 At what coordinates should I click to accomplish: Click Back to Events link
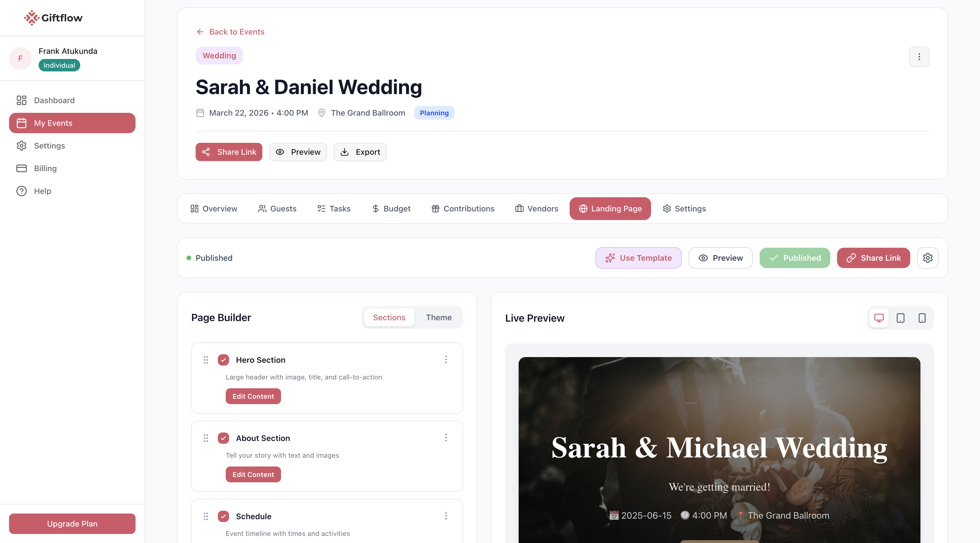pyautogui.click(x=230, y=32)
